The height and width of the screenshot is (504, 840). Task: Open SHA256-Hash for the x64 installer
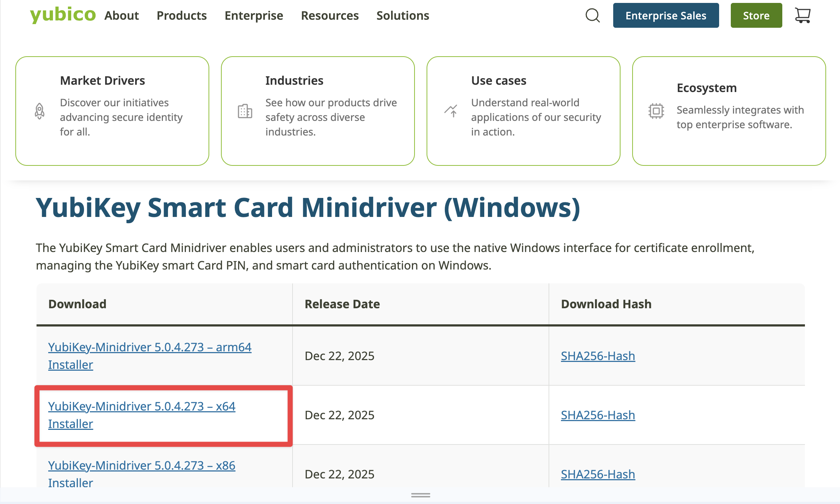point(598,415)
